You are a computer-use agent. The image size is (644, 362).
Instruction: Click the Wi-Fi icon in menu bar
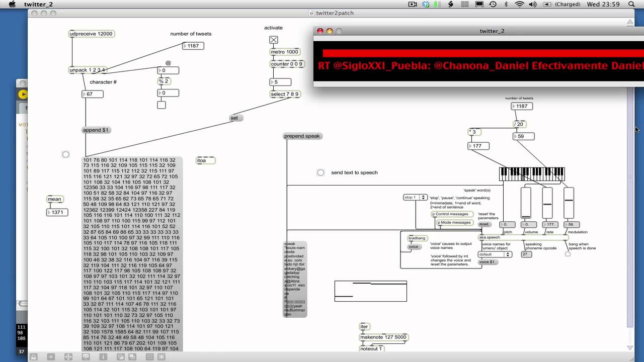pos(519,5)
